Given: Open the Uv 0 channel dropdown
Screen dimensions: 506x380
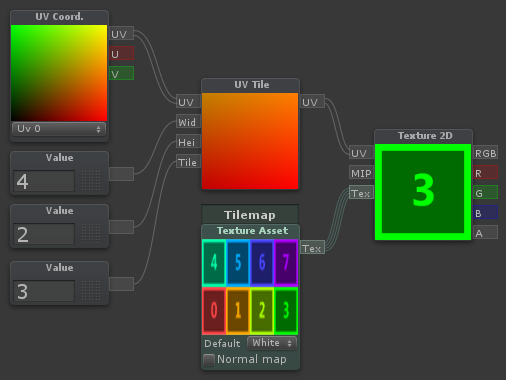Looking at the screenshot, I should click(x=59, y=129).
